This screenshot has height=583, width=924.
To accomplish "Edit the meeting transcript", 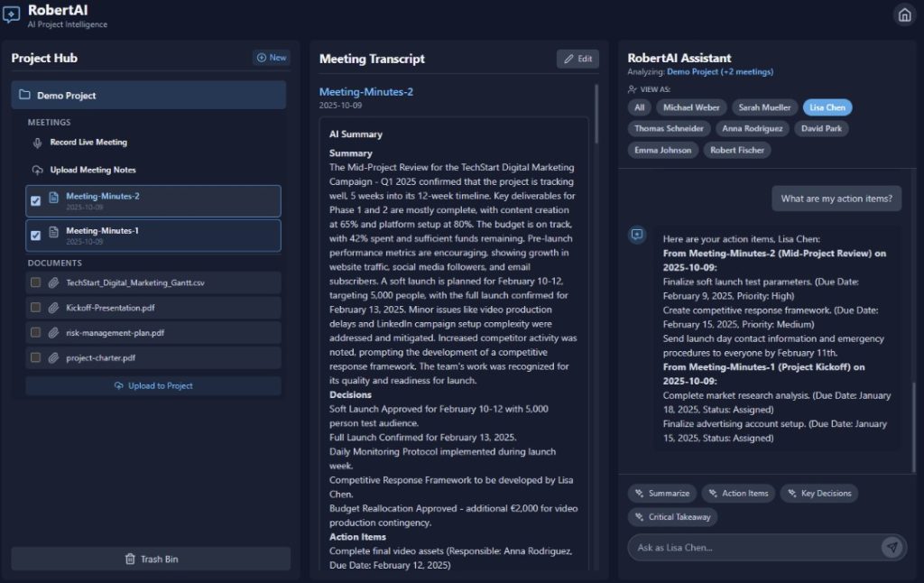I will (x=577, y=59).
